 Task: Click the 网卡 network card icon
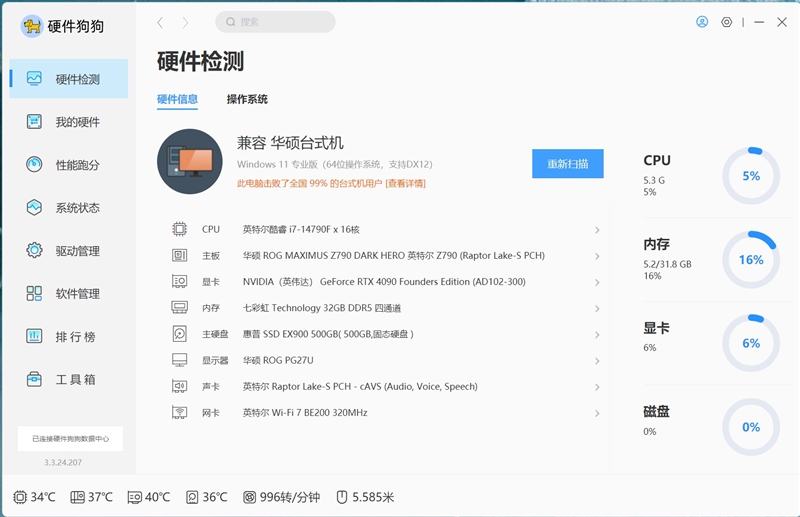point(180,412)
